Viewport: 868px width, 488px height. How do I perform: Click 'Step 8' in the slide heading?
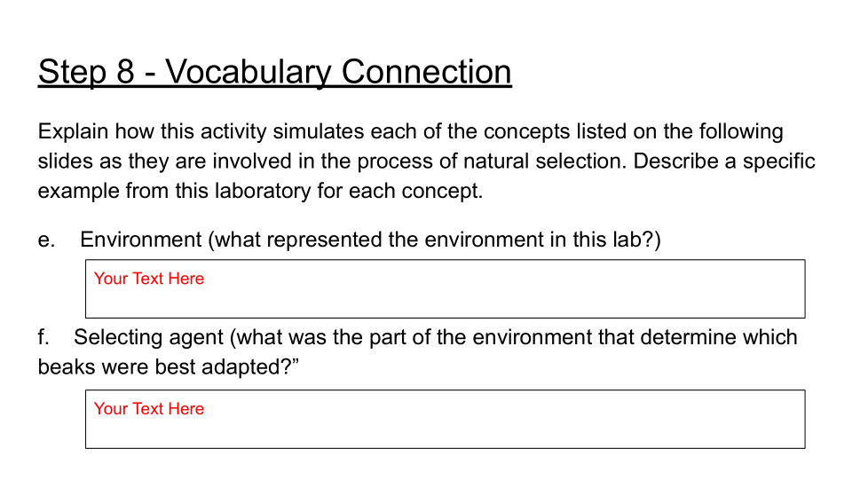pyautogui.click(x=86, y=72)
